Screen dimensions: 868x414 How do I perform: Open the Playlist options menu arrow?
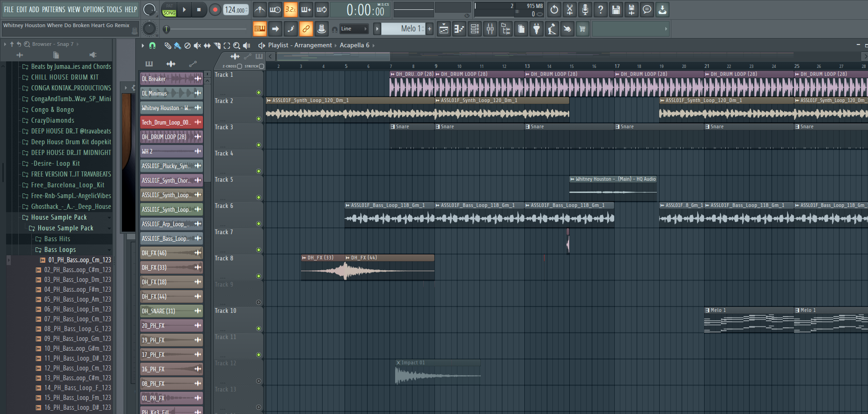coord(143,45)
